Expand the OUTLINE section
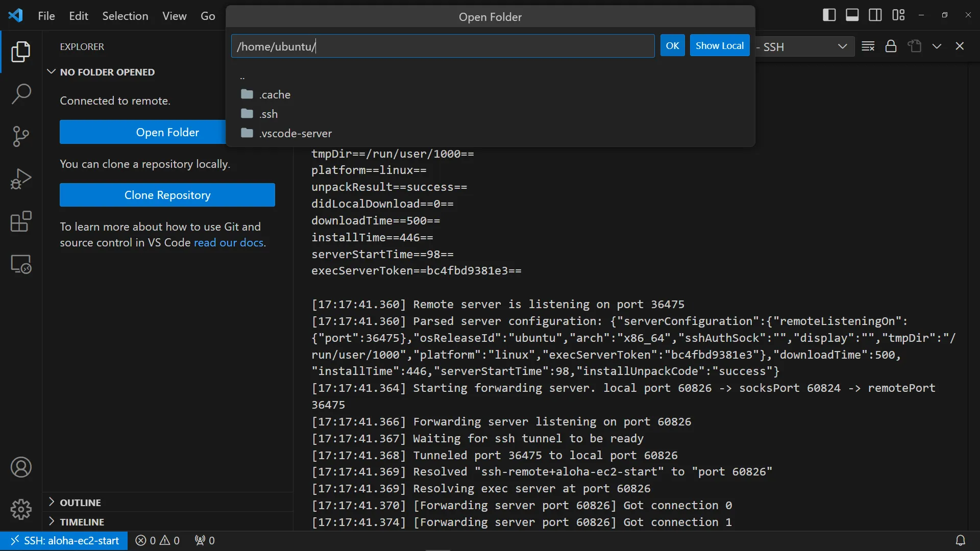Image resolution: width=980 pixels, height=551 pixels. (80, 503)
